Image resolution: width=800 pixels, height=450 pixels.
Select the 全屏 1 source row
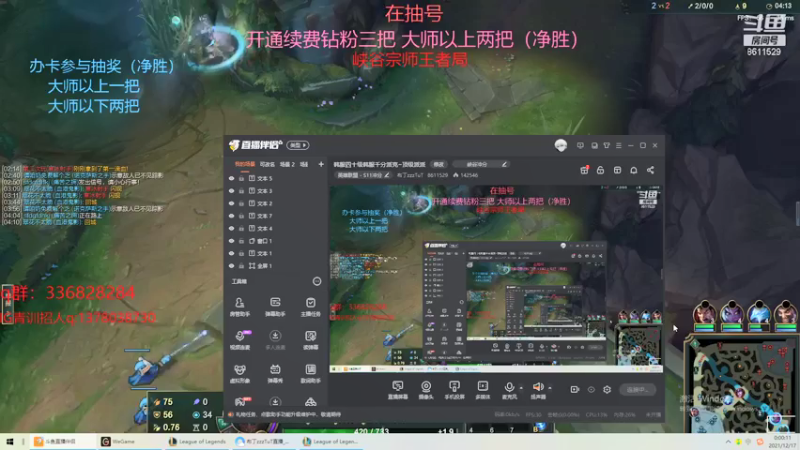pyautogui.click(x=276, y=266)
